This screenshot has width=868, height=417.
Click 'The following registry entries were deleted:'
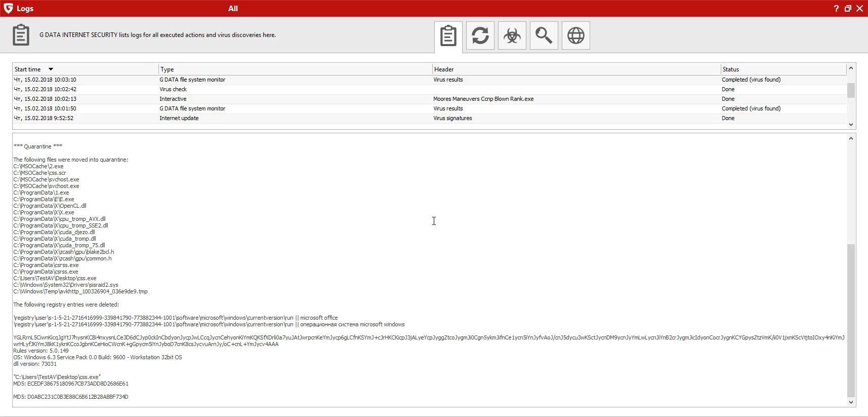tap(66, 305)
